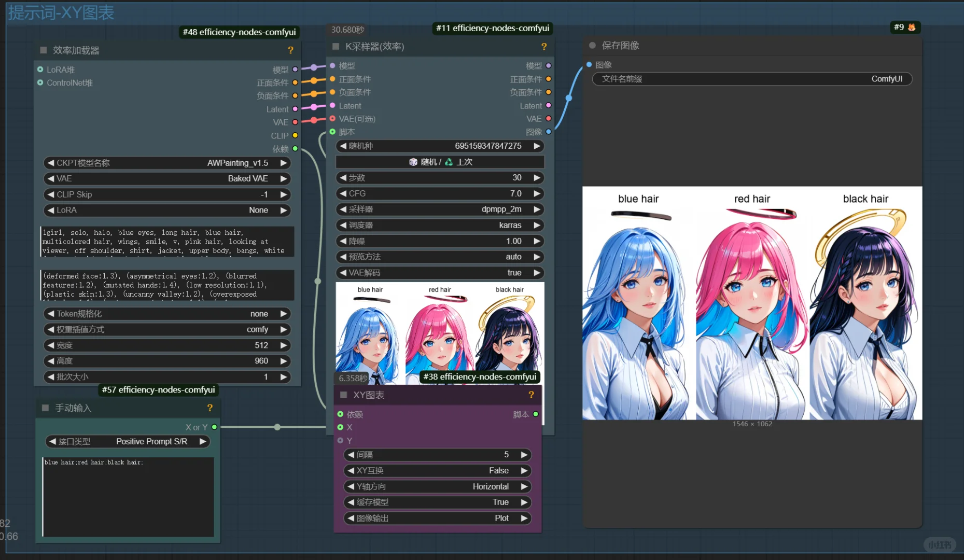Open the Token规格化 dropdown
The width and height of the screenshot is (964, 560).
(167, 314)
